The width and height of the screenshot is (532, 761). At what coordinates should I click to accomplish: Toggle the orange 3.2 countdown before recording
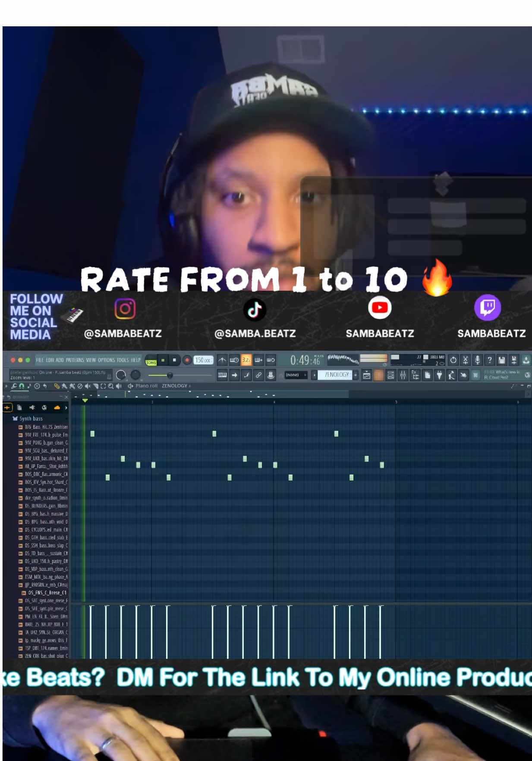[x=246, y=360]
